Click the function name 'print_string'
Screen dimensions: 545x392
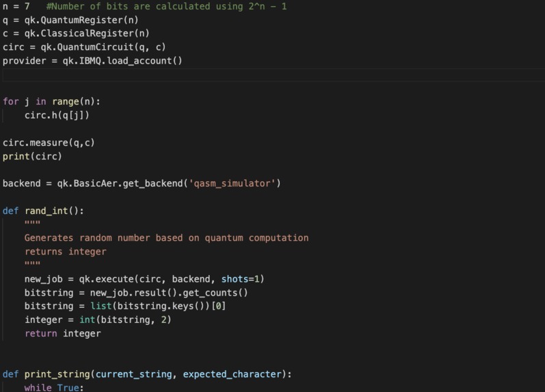[x=57, y=374]
